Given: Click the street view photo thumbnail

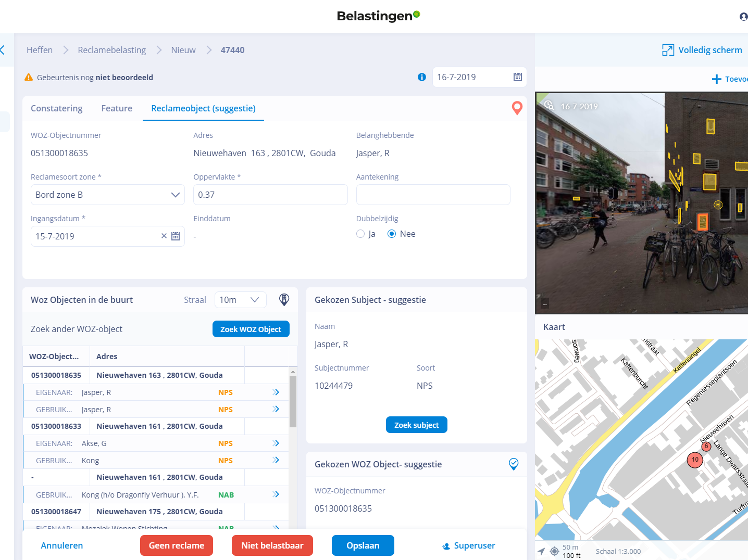Looking at the screenshot, I should [x=642, y=203].
